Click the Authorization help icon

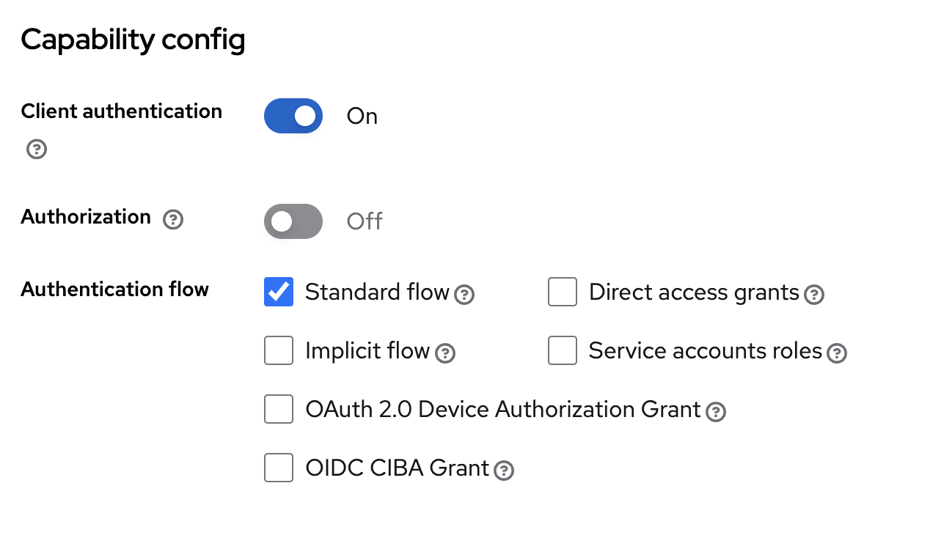[173, 219]
